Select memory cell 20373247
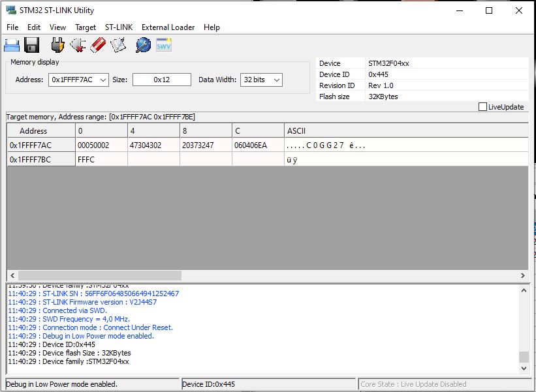The width and height of the screenshot is (536, 392). click(206, 145)
